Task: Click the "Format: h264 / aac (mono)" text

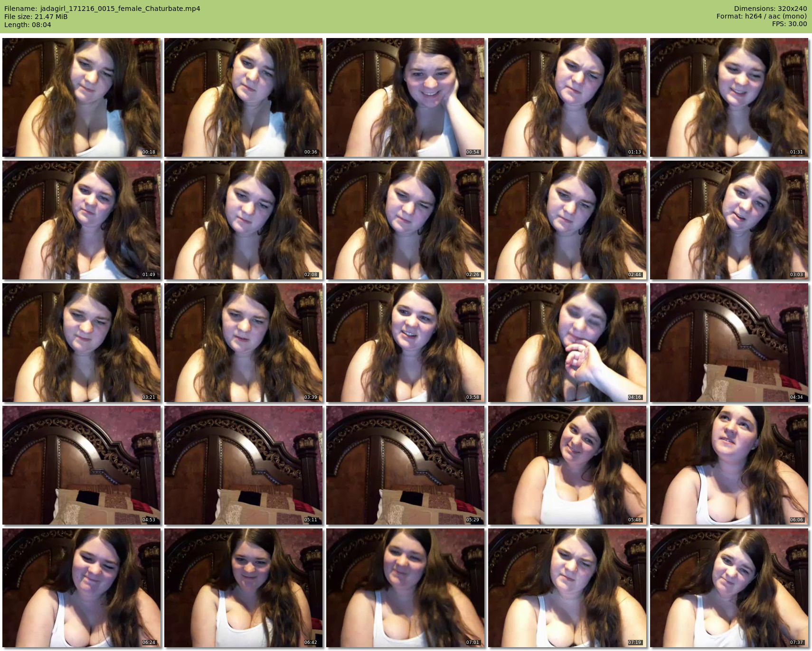Action: pyautogui.click(x=762, y=16)
